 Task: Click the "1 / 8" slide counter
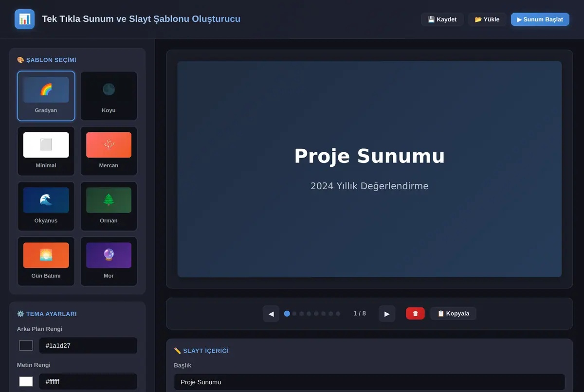[x=360, y=314]
